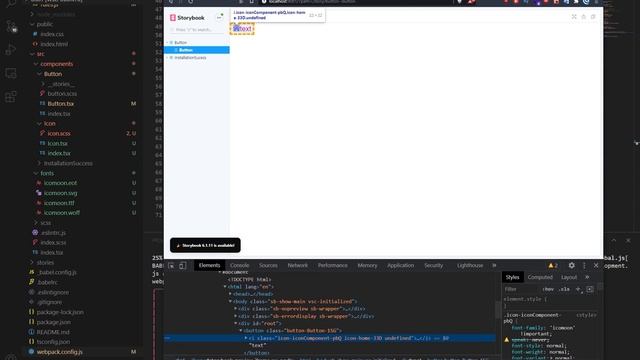Toggle :hov element state panel
This screenshot has width=640, height=360.
coord(548,289)
